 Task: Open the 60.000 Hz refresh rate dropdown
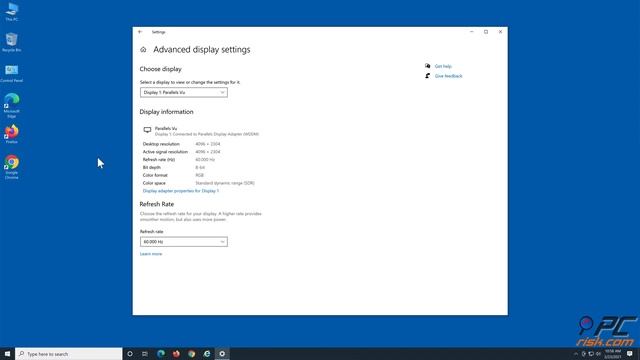184,242
